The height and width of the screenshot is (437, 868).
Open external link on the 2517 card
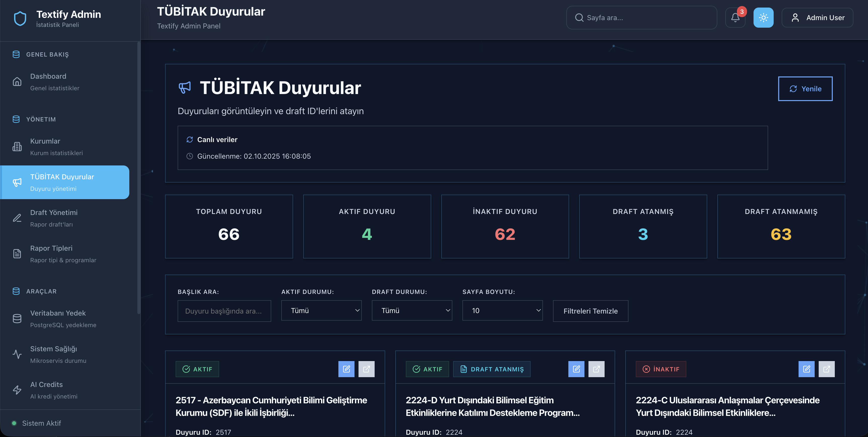tap(366, 369)
